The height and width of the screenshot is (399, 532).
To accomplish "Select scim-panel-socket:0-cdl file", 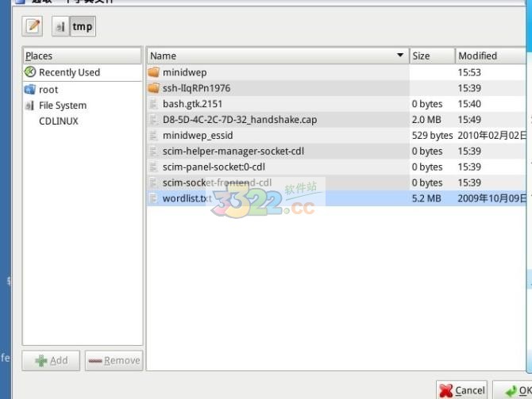I will click(214, 167).
